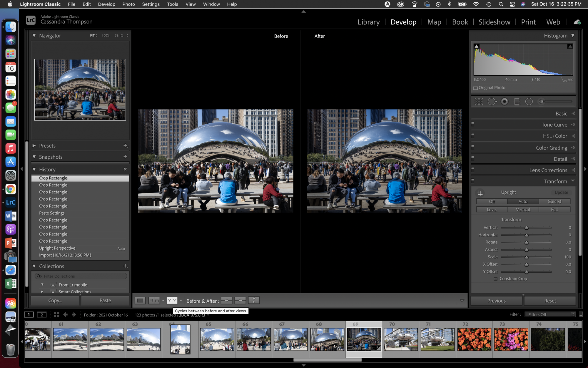Viewport: 588px width, 368px height.
Task: Click the Reset button in Transform
Action: [550, 301]
